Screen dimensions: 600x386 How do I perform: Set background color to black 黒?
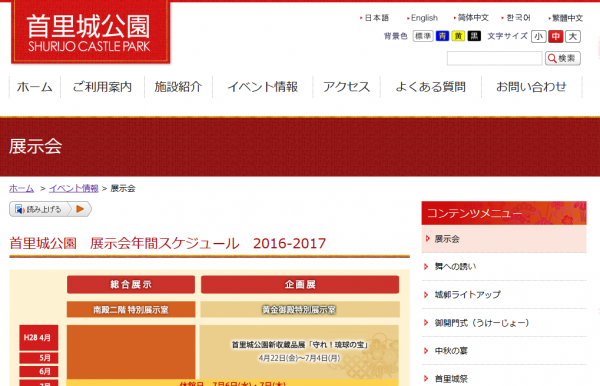474,36
